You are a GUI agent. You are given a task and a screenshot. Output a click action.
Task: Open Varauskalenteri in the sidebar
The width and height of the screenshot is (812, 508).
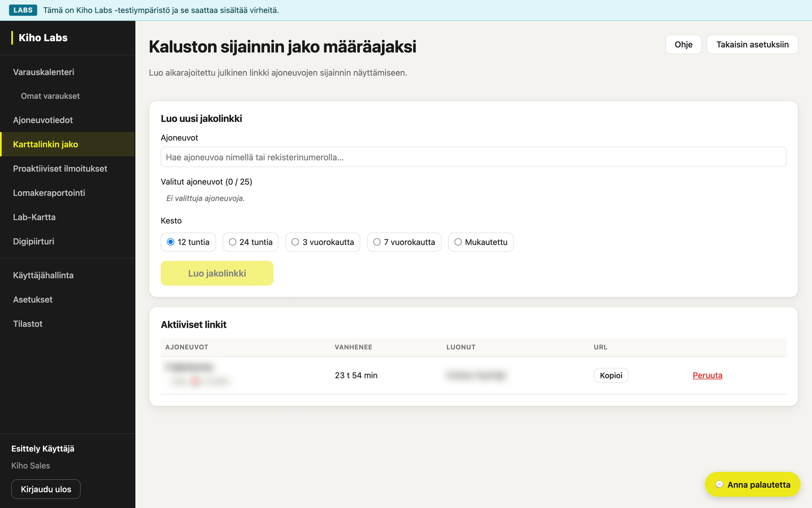point(67,72)
